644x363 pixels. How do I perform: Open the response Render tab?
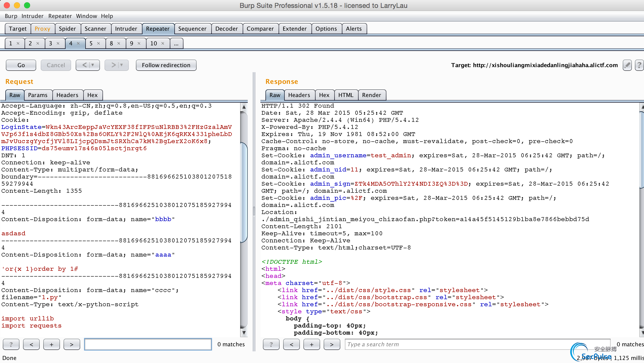371,95
